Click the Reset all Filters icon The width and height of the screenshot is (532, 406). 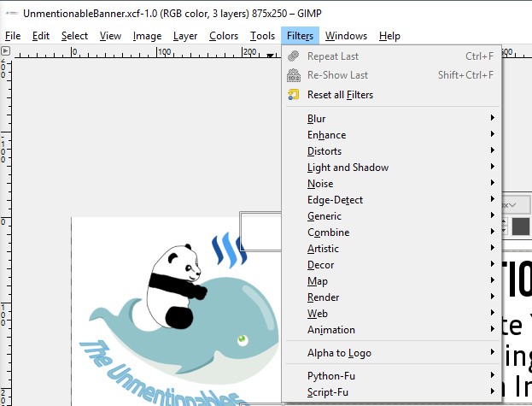(x=294, y=95)
